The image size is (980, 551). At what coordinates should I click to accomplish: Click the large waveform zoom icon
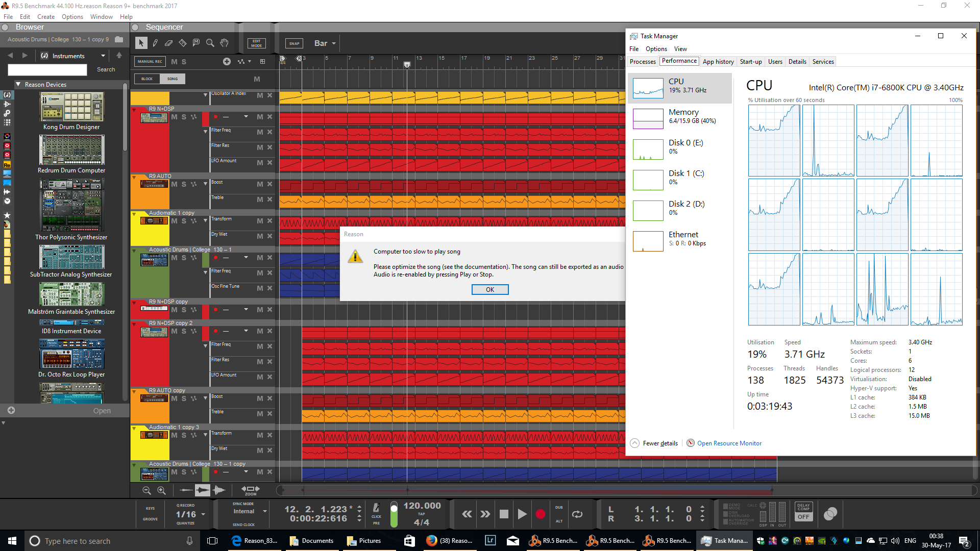(219, 490)
